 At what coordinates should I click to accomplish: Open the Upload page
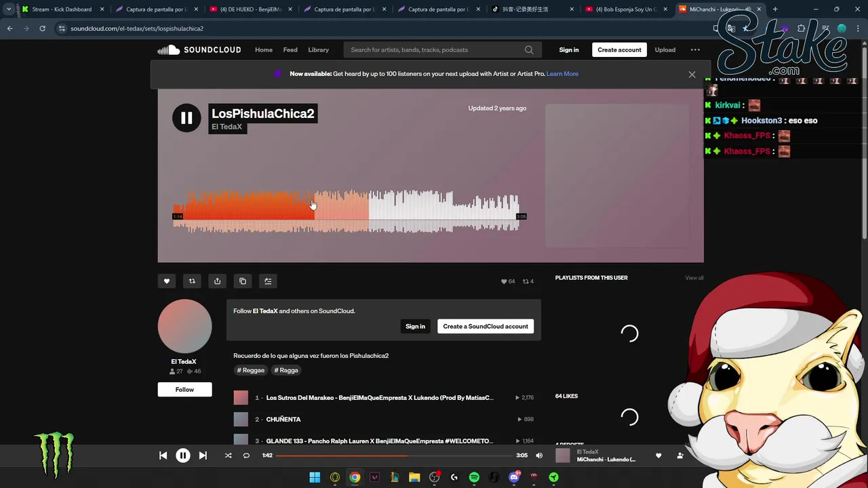665,49
